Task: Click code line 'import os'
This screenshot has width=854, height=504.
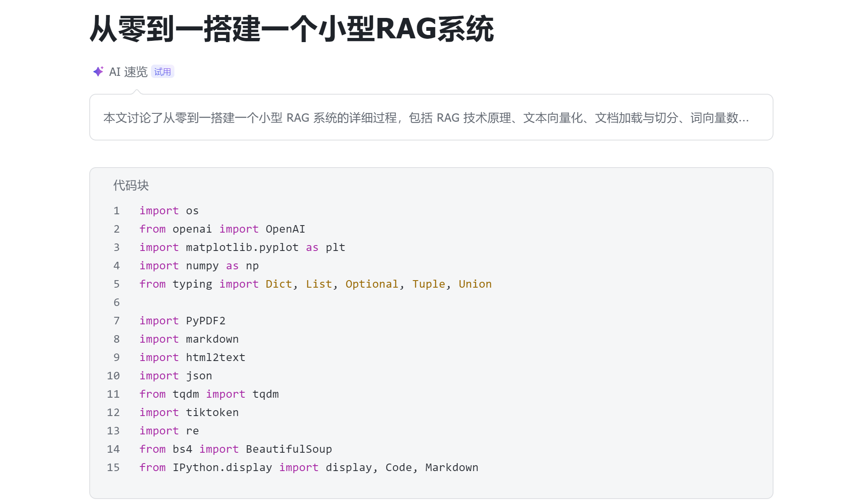Action: click(x=169, y=211)
